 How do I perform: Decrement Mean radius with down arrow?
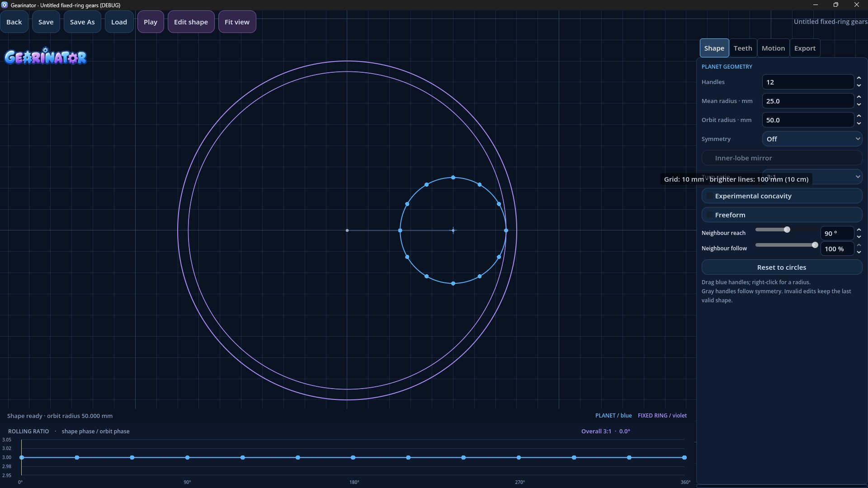coord(859,105)
